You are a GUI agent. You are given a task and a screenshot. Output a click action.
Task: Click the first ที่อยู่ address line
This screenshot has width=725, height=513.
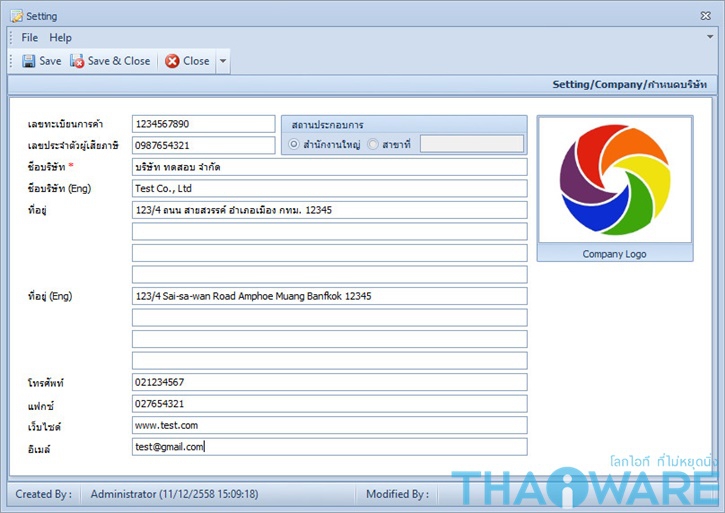click(330, 210)
